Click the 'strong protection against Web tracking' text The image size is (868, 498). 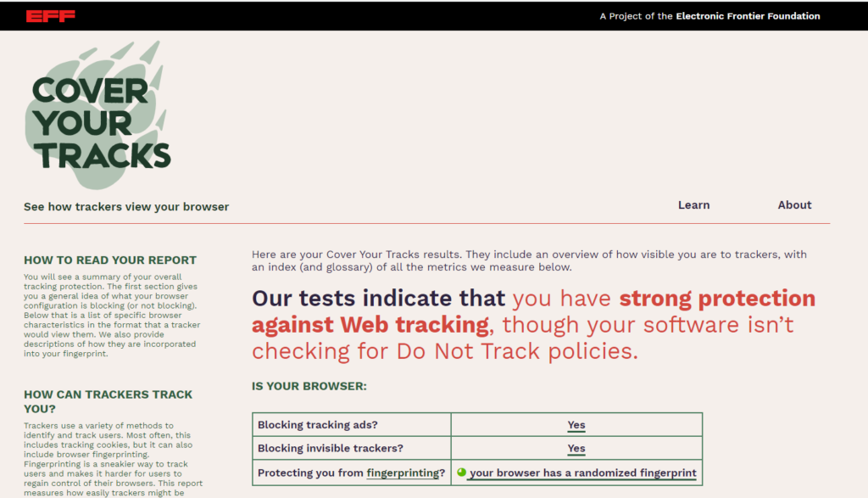pyautogui.click(x=534, y=311)
